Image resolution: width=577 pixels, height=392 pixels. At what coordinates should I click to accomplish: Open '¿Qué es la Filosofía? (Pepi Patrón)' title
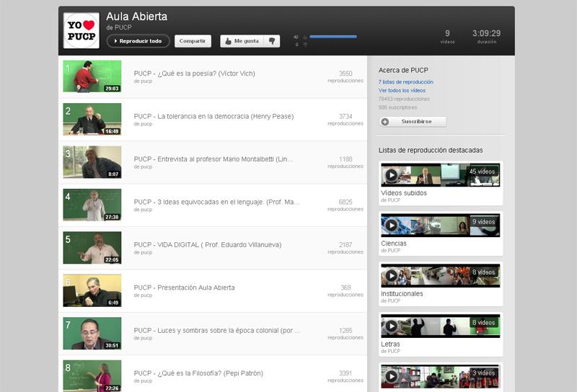(198, 373)
